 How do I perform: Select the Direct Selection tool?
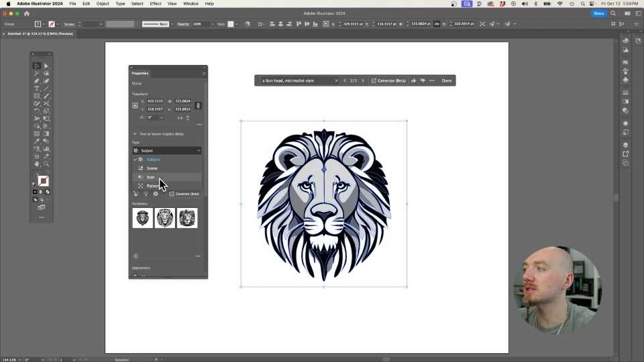pos(46,66)
